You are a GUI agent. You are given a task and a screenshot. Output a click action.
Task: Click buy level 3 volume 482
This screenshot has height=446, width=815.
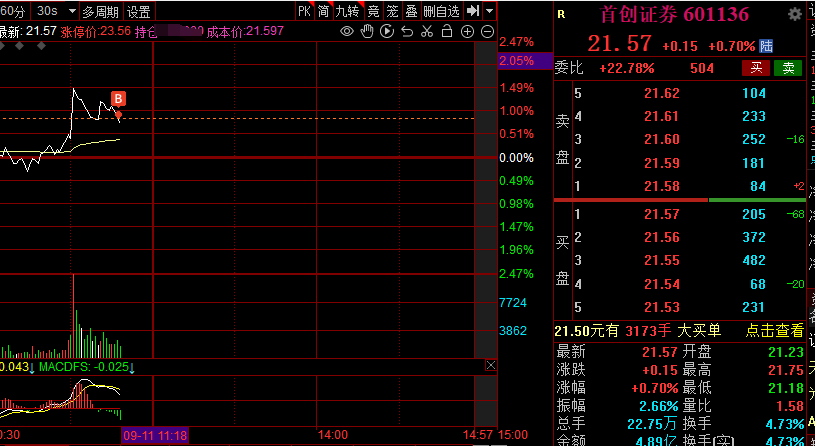tap(754, 260)
